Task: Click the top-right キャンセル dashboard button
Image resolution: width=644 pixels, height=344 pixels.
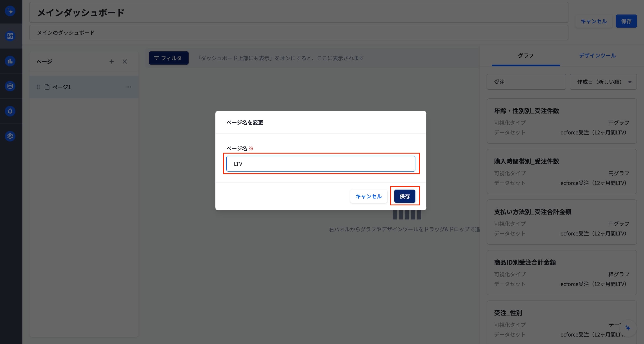Action: click(x=594, y=21)
